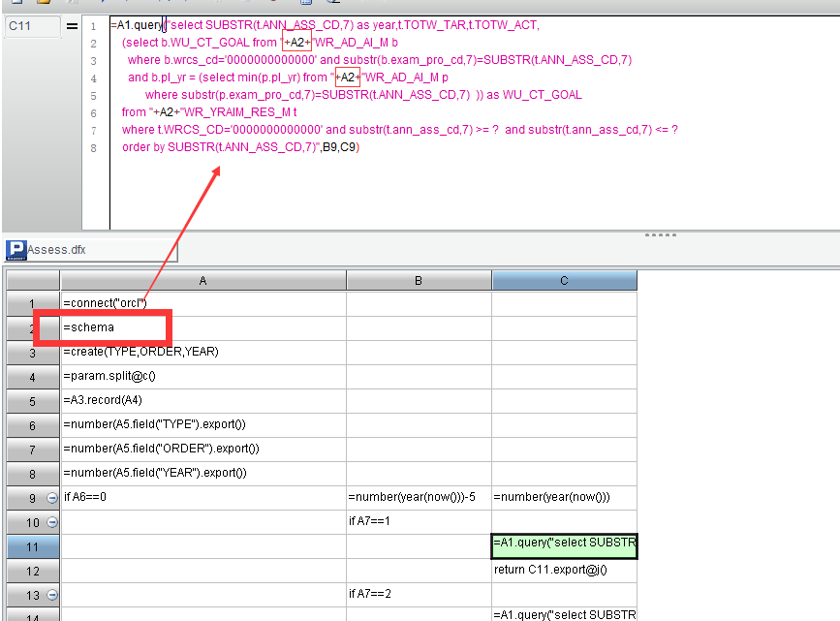Switch to the Assess.dfx tab
The width and height of the screenshot is (840, 621).
coord(56,250)
